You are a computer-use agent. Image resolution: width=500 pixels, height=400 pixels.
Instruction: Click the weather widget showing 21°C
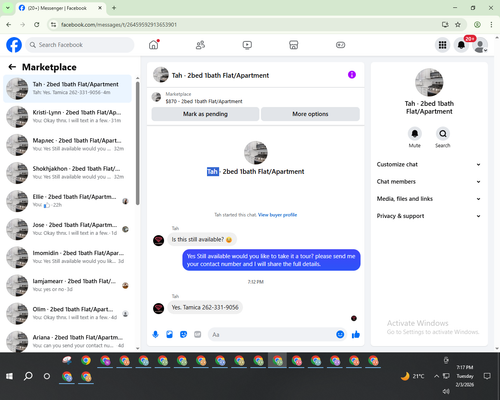click(x=413, y=376)
